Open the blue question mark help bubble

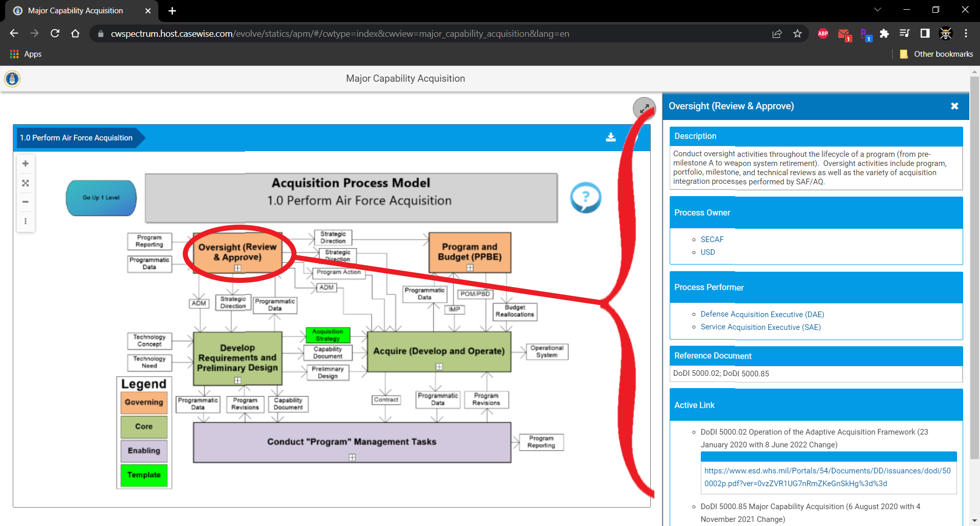click(585, 198)
